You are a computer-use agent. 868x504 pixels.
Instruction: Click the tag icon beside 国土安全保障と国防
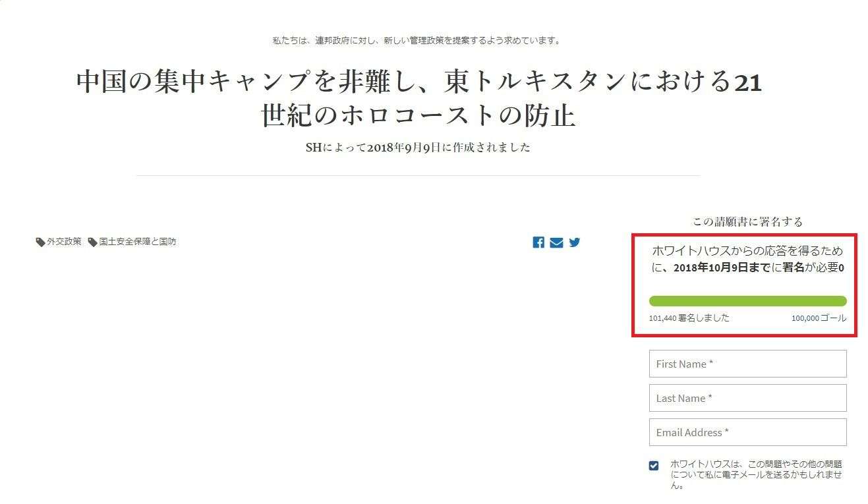tap(92, 241)
